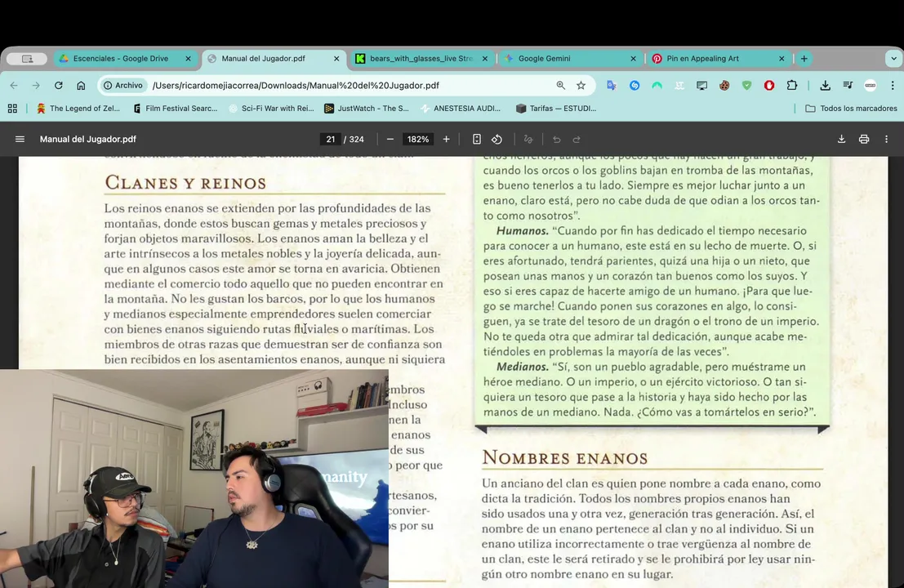Image resolution: width=904 pixels, height=588 pixels.
Task: Open the browser home page
Action: click(x=81, y=85)
